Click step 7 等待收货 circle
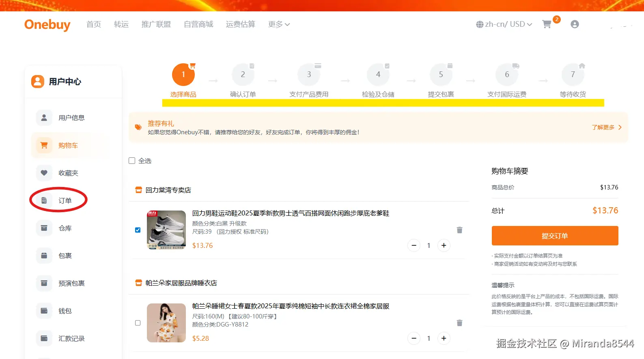Viewport: 644px width, 359px height. pos(573,75)
